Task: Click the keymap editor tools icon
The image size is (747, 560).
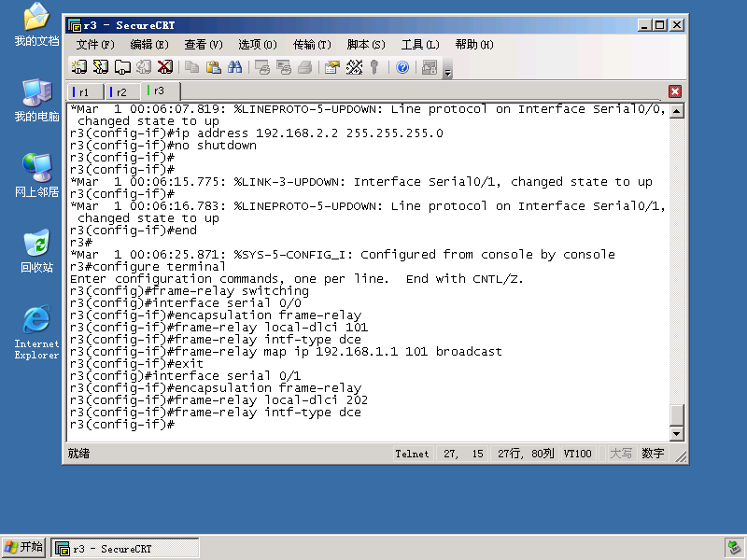Action: tap(354, 67)
